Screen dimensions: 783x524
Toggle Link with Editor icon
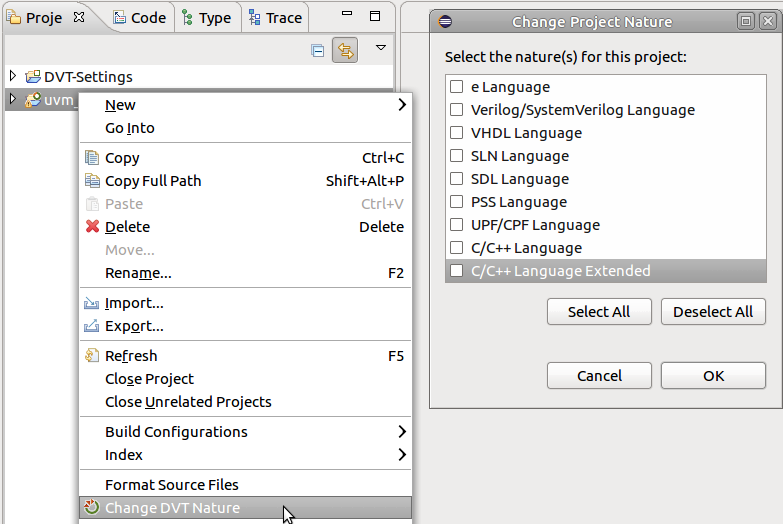point(345,50)
